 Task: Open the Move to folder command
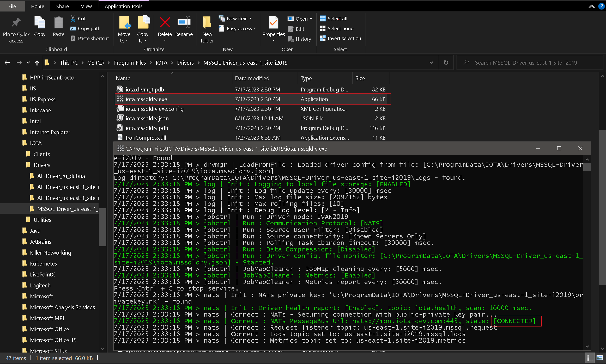[124, 29]
